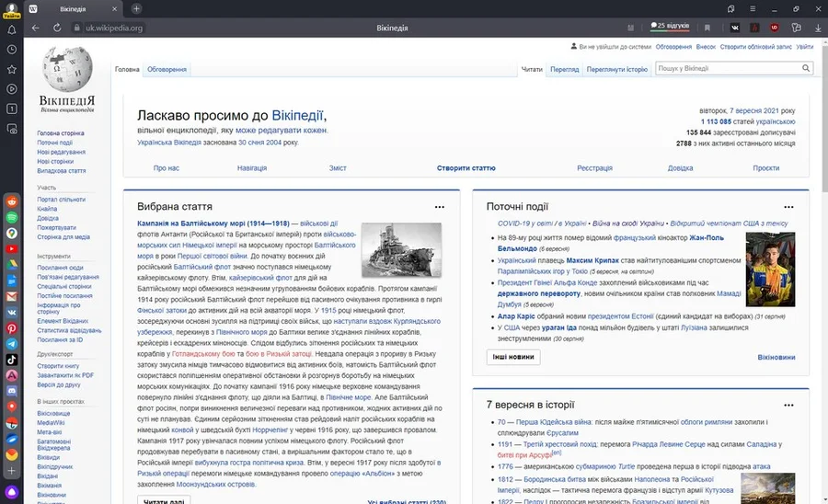
Task: Expand options for Поточні події section
Action: coord(788,207)
